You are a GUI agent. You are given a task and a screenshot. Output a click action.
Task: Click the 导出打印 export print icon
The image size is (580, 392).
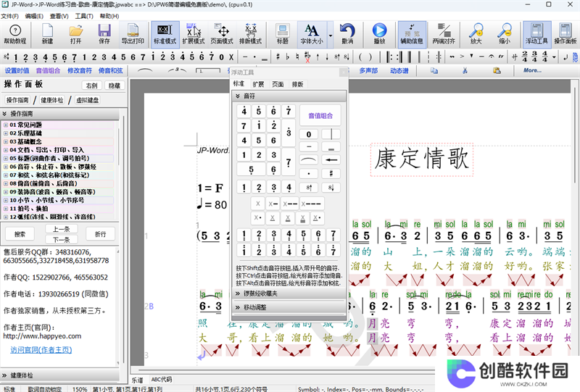[133, 34]
